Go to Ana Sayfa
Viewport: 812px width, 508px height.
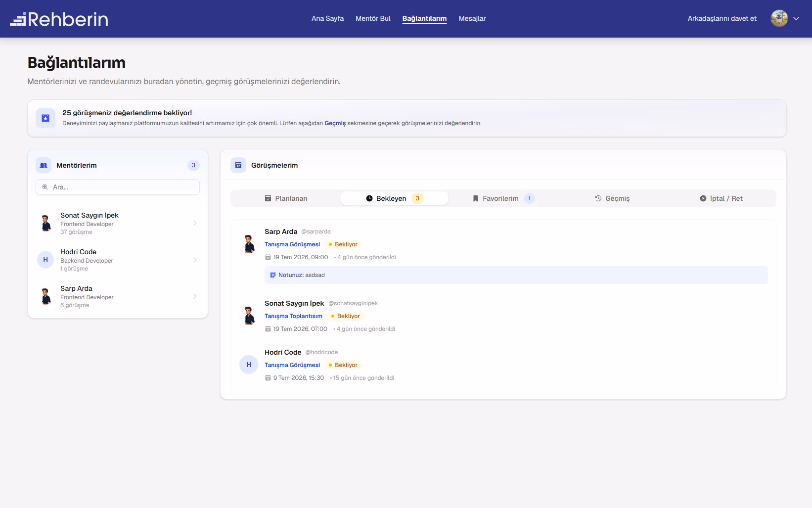click(x=327, y=18)
